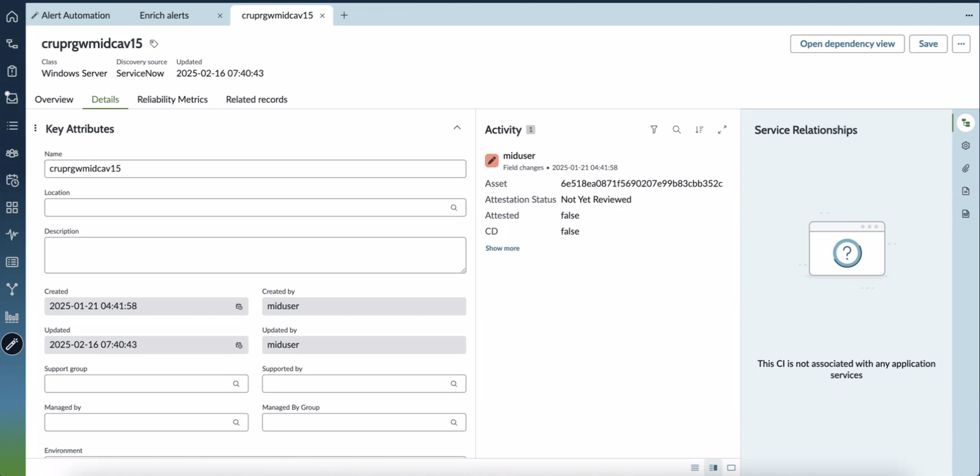The height and width of the screenshot is (476, 980).
Task: Click the highlighted edit wand icon in sidebar
Action: coord(12,344)
